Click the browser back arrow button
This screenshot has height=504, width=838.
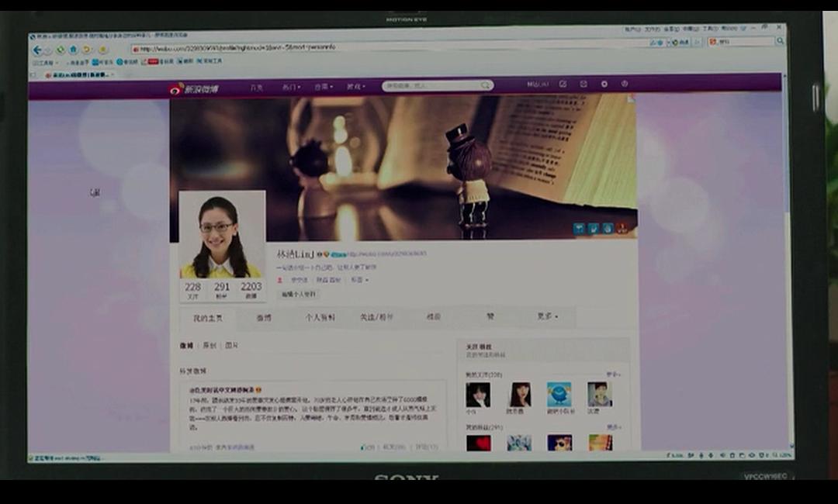point(37,50)
